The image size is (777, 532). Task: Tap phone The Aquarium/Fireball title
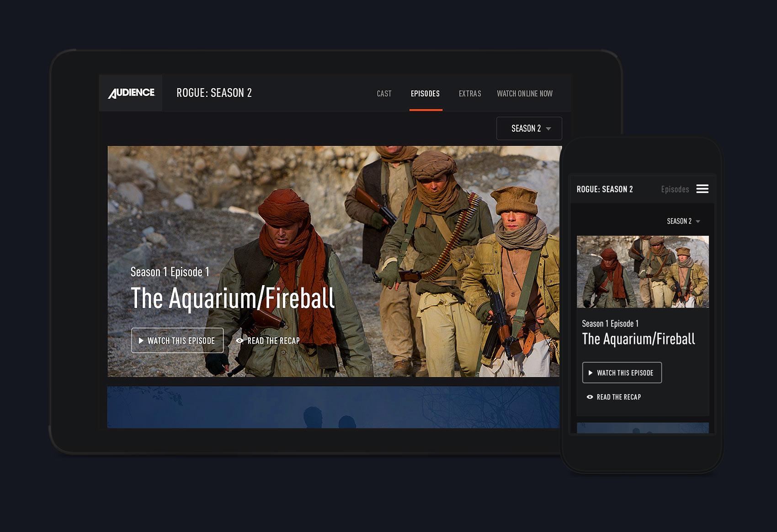point(639,339)
